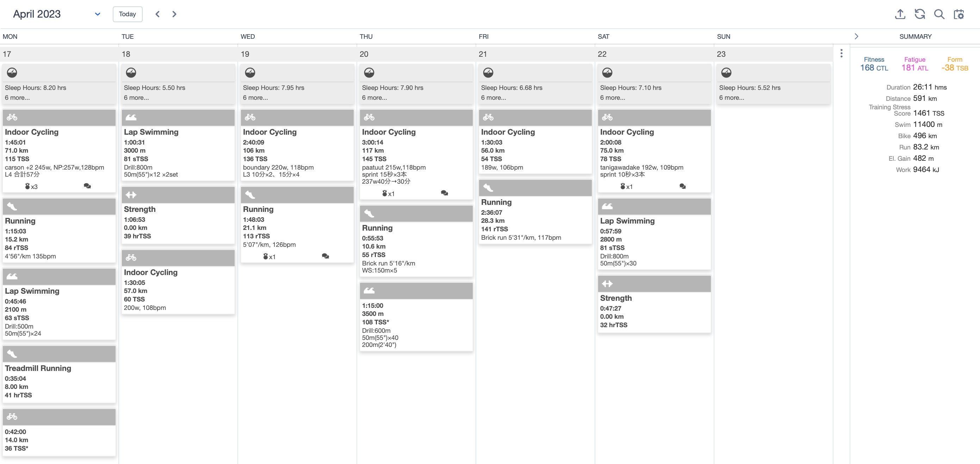The width and height of the screenshot is (980, 464).
Task: Click bike icon on Monday 0:42:00 ride
Action: point(12,417)
